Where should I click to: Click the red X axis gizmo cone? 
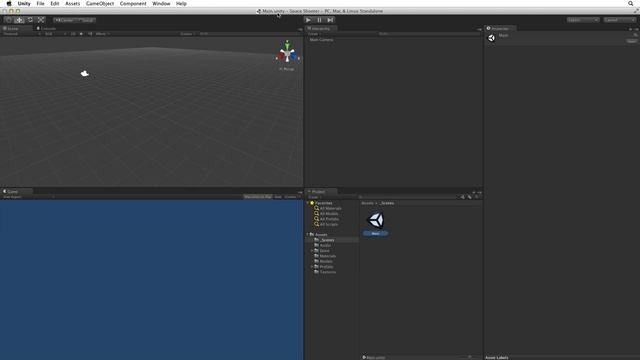[x=281, y=57]
